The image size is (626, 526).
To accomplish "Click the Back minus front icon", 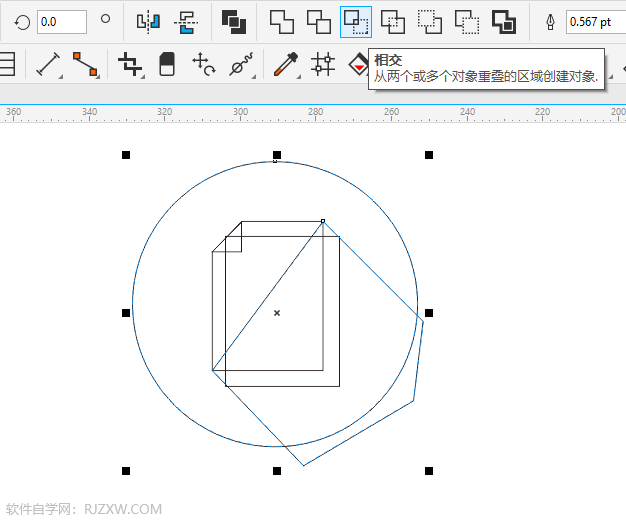I will (x=467, y=21).
